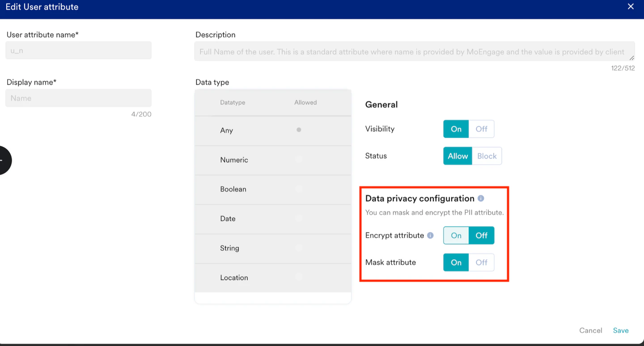Click the '4/200' character counter

(x=141, y=114)
